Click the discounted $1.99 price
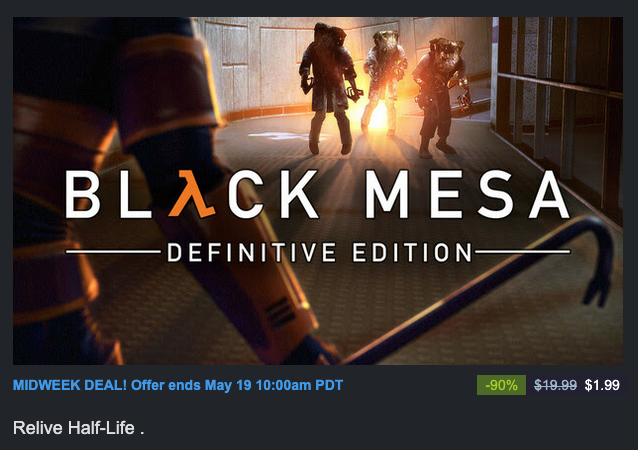Viewport: 638px width, 450px height. click(x=602, y=385)
